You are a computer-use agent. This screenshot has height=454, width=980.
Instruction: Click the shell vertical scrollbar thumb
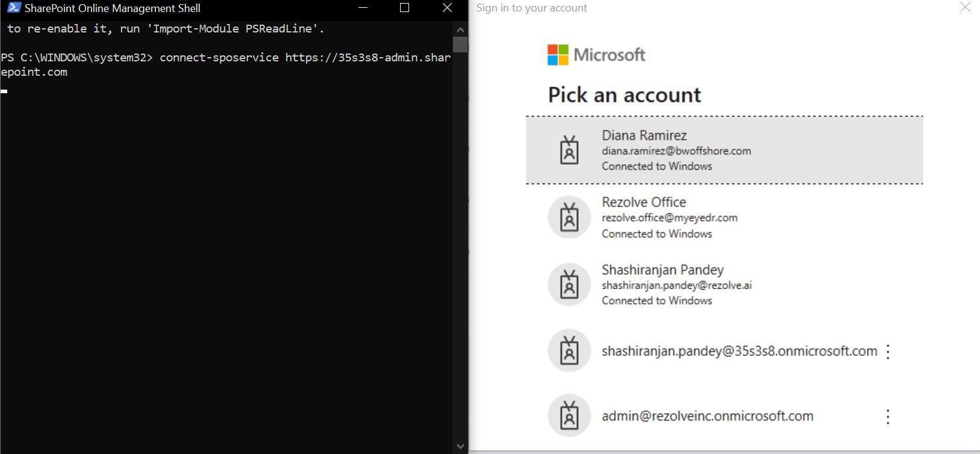tap(460, 44)
